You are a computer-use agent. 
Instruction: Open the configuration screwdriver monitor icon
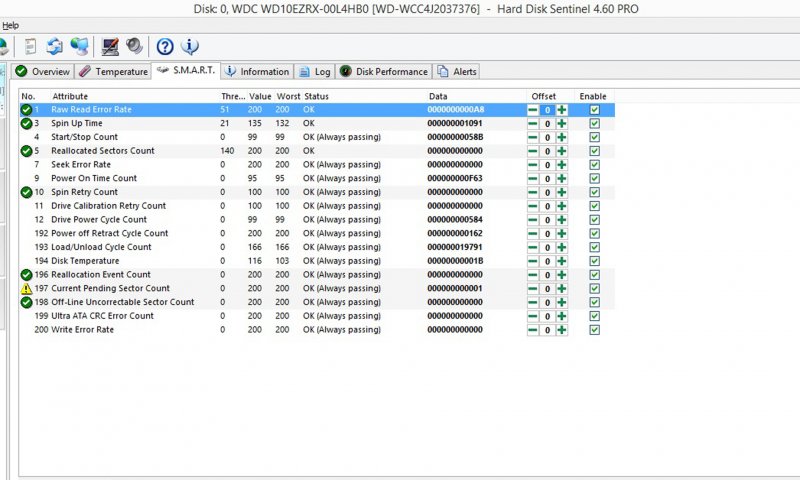[x=110, y=46]
